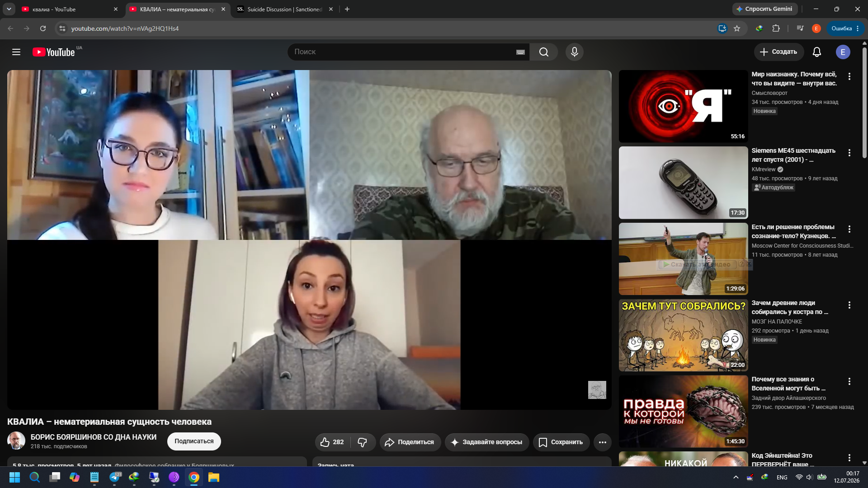Image resolution: width=868 pixels, height=488 pixels.
Task: Open the 'Создать' create menu
Action: pyautogui.click(x=778, y=52)
